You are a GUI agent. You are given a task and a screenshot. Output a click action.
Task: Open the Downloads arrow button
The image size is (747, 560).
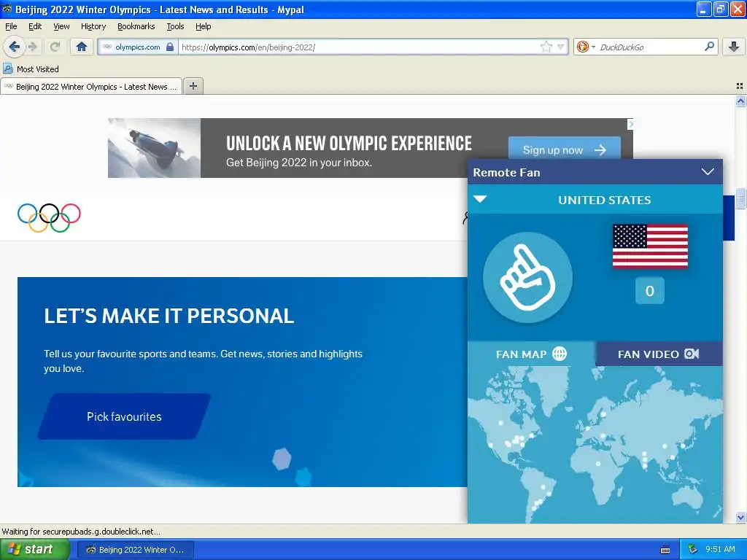point(734,47)
